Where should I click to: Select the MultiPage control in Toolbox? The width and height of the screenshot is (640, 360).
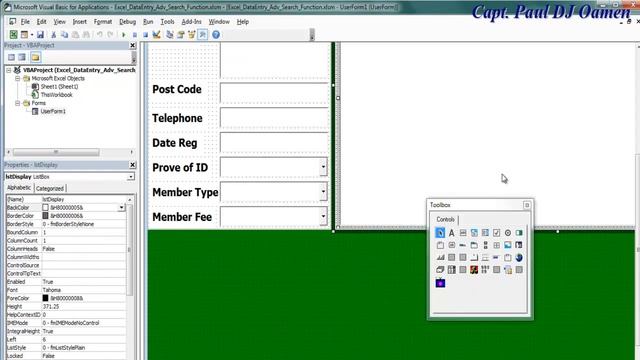(x=474, y=245)
